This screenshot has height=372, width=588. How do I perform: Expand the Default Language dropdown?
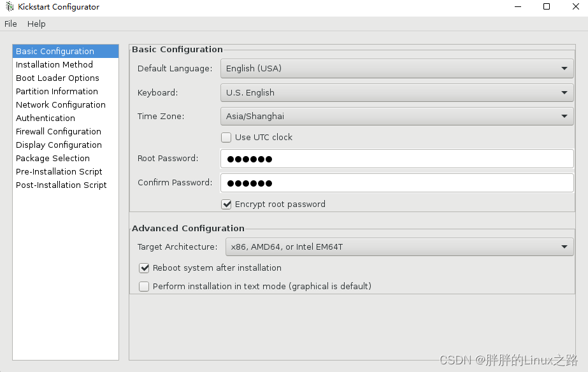tap(396, 68)
